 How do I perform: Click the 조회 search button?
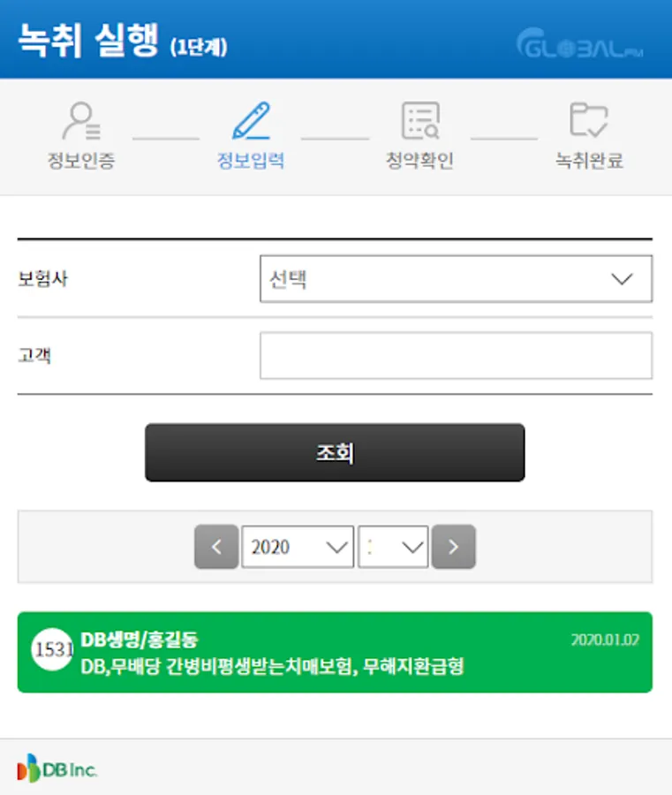(x=335, y=453)
